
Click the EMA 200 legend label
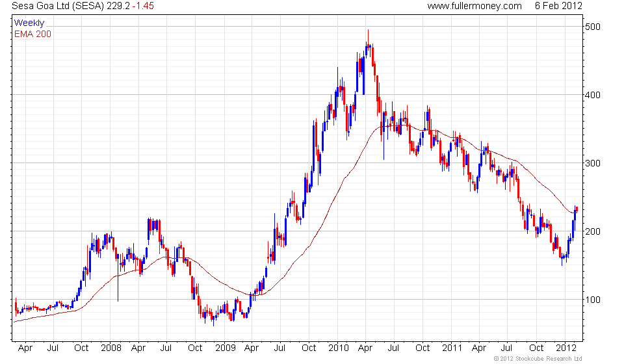[x=33, y=34]
